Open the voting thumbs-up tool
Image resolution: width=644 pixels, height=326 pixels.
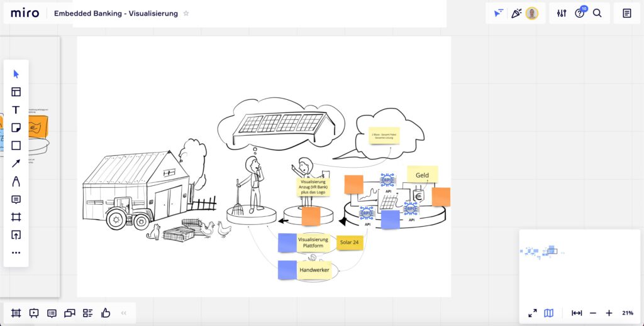point(106,313)
